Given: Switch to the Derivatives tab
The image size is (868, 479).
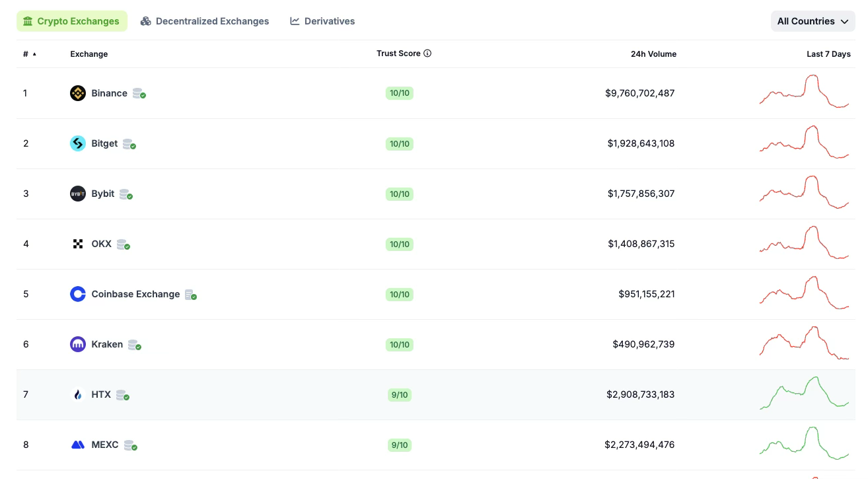Looking at the screenshot, I should pyautogui.click(x=322, y=21).
